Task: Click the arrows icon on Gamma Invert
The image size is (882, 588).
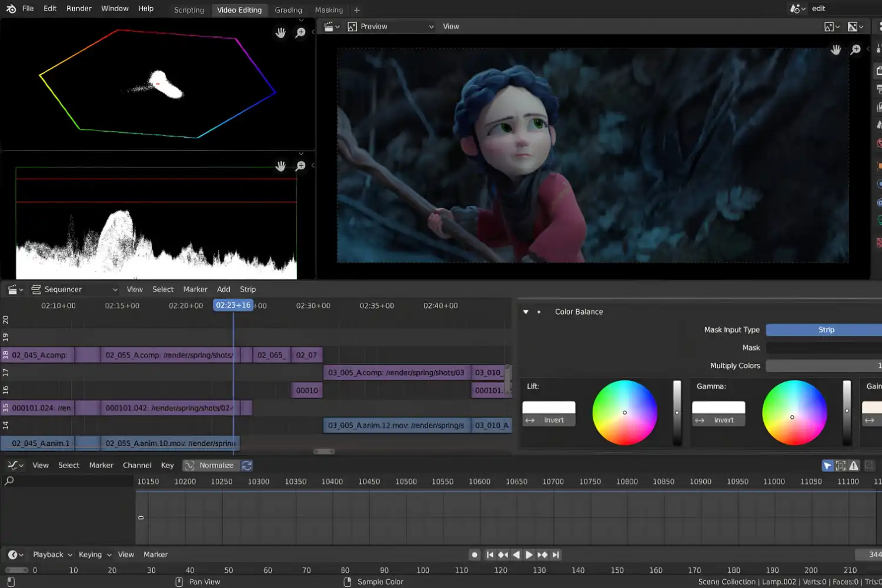Action: pyautogui.click(x=700, y=420)
